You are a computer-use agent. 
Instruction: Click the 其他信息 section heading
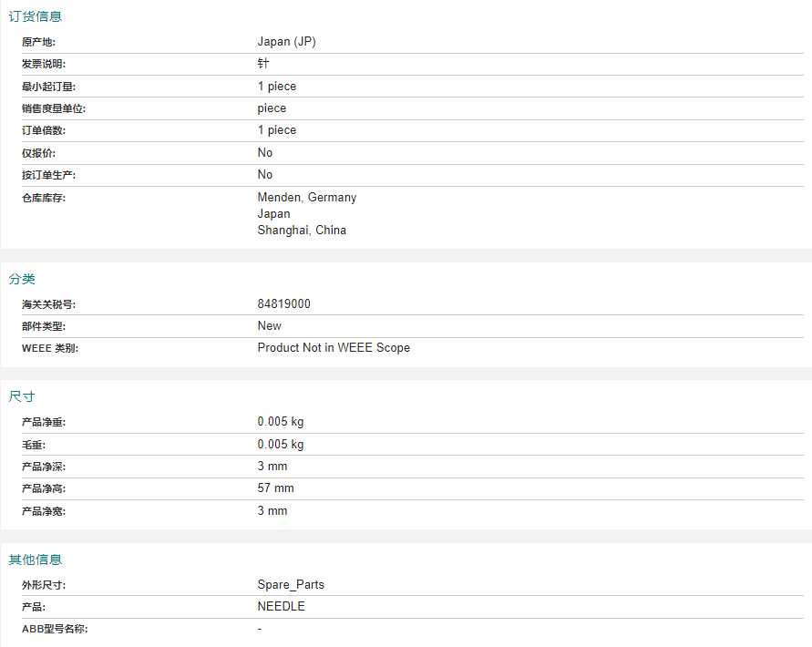click(x=36, y=560)
